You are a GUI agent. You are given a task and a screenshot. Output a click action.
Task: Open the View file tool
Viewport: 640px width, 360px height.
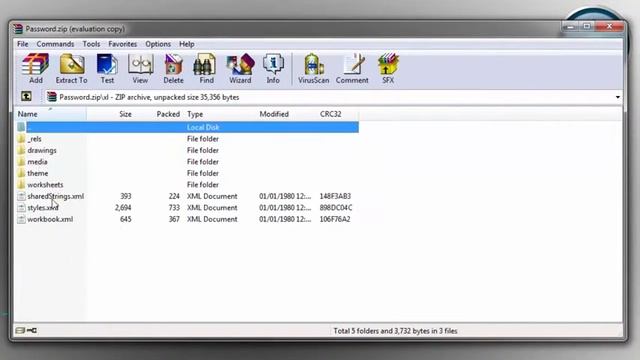coord(140,69)
